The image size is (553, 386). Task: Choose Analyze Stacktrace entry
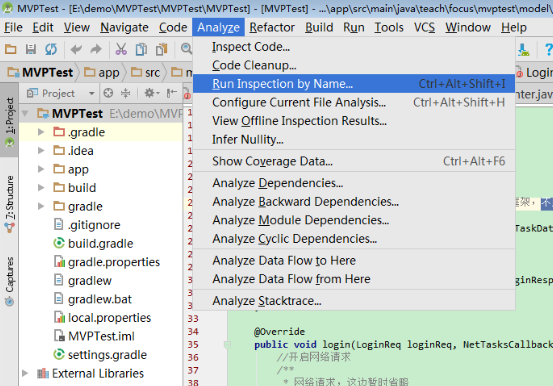(x=354, y=301)
